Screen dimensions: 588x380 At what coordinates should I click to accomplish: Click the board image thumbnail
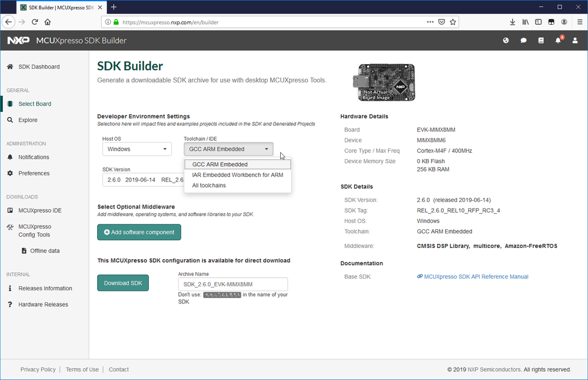click(x=384, y=82)
